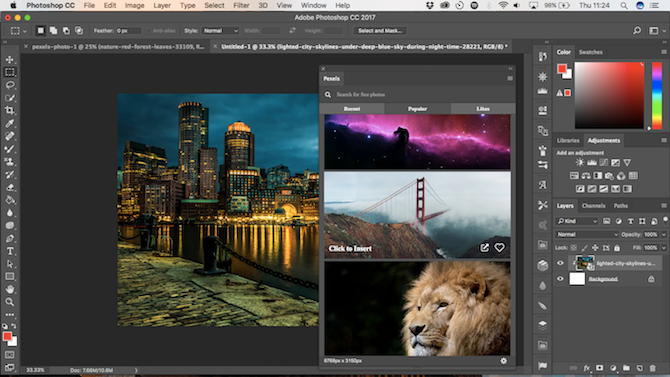Open the Kind filter dropdown in Layers
Image resolution: width=670 pixels, height=377 pixels.
pyautogui.click(x=577, y=221)
